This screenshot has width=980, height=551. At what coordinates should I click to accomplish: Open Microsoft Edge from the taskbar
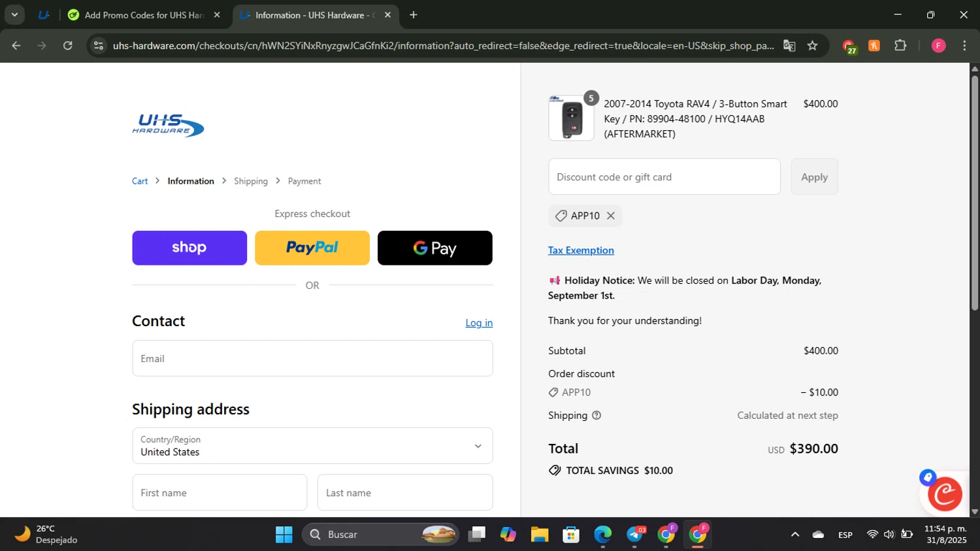click(602, 535)
